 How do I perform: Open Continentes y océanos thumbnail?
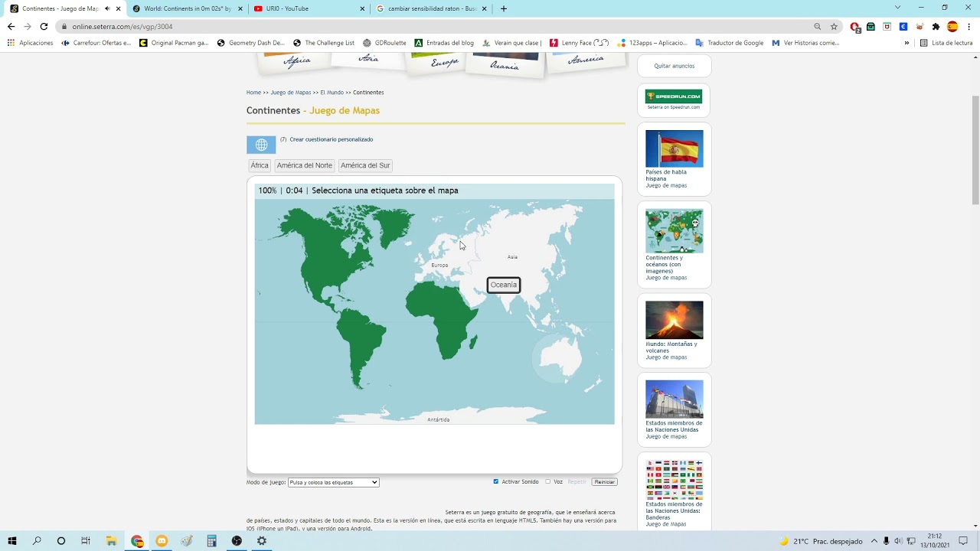(x=675, y=231)
